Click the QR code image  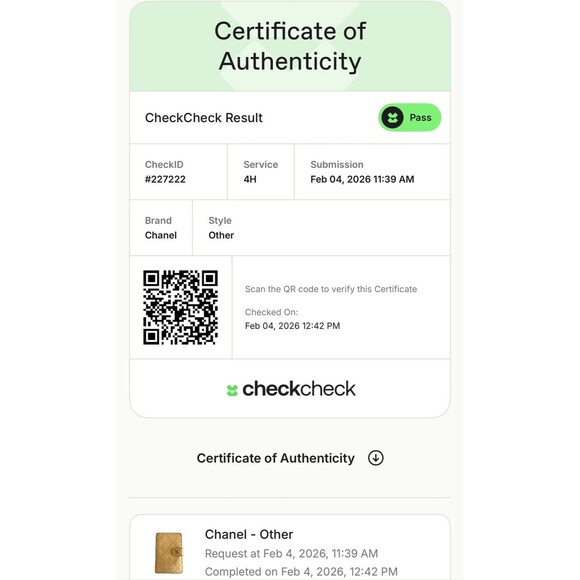coord(181,307)
